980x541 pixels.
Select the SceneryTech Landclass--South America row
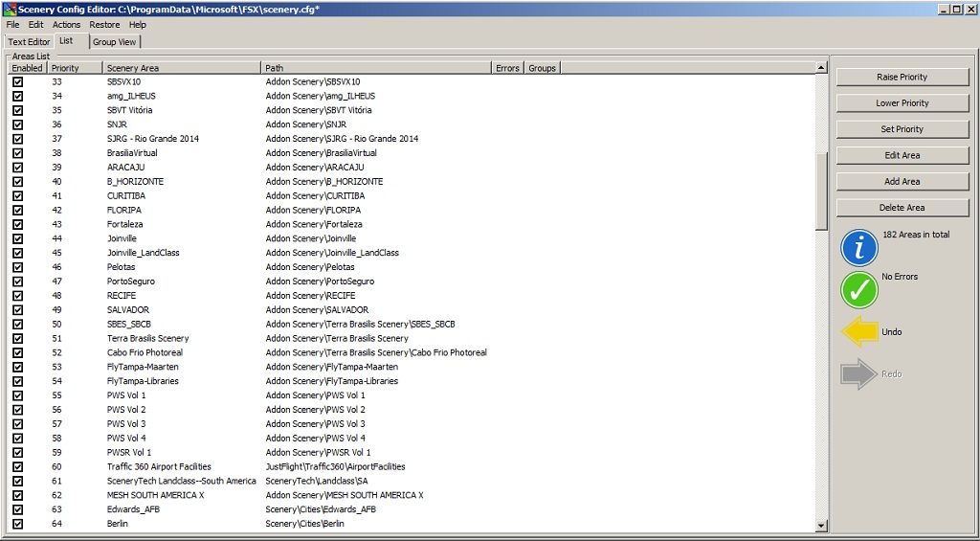tap(412, 481)
